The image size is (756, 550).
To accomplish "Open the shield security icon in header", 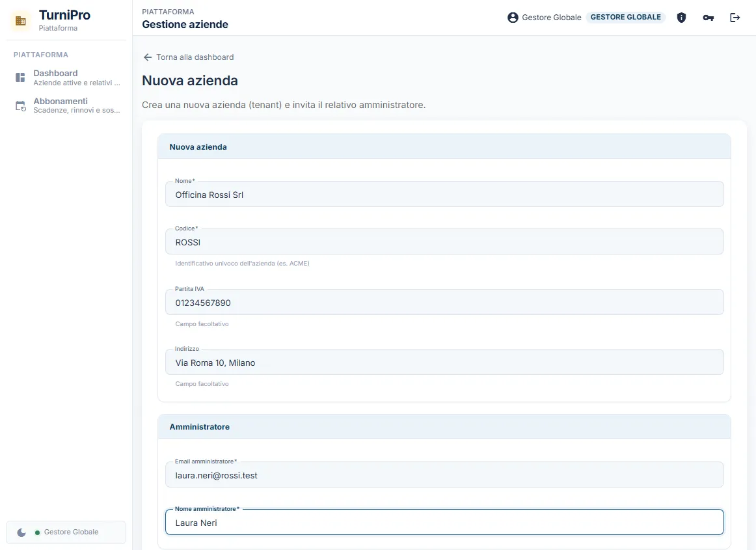I will [x=681, y=18].
